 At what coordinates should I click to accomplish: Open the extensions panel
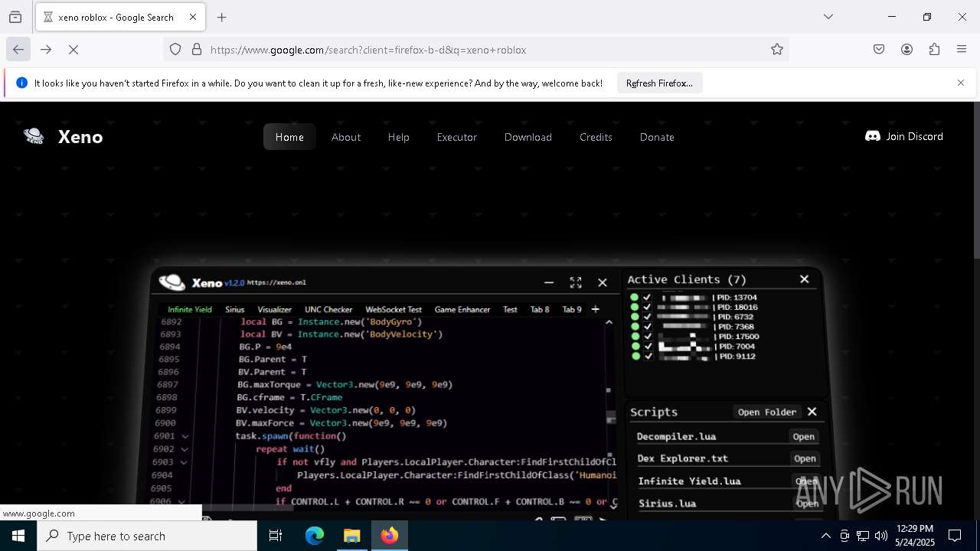(x=934, y=50)
